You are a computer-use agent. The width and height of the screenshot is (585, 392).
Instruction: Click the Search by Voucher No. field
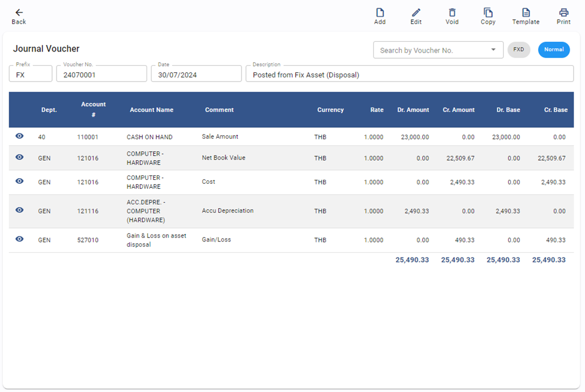coord(430,50)
